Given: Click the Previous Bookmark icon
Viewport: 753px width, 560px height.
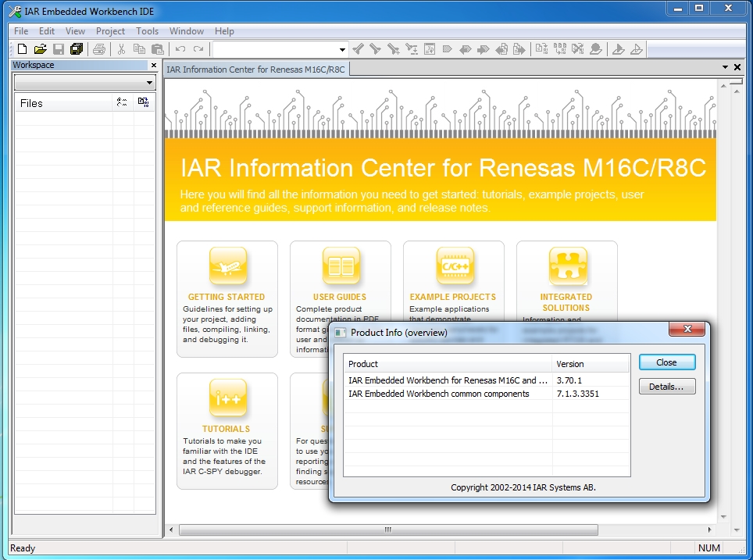Looking at the screenshot, I should coord(465,49).
